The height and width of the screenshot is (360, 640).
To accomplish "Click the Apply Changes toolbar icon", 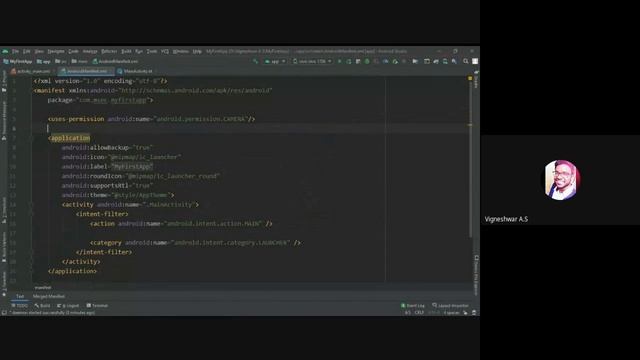I will (349, 61).
